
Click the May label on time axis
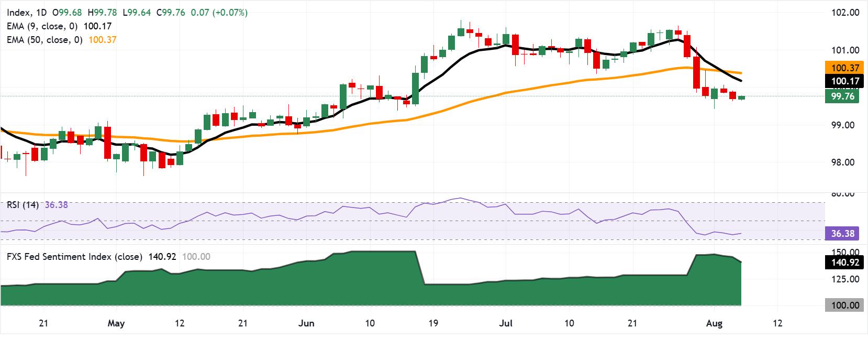click(x=116, y=323)
